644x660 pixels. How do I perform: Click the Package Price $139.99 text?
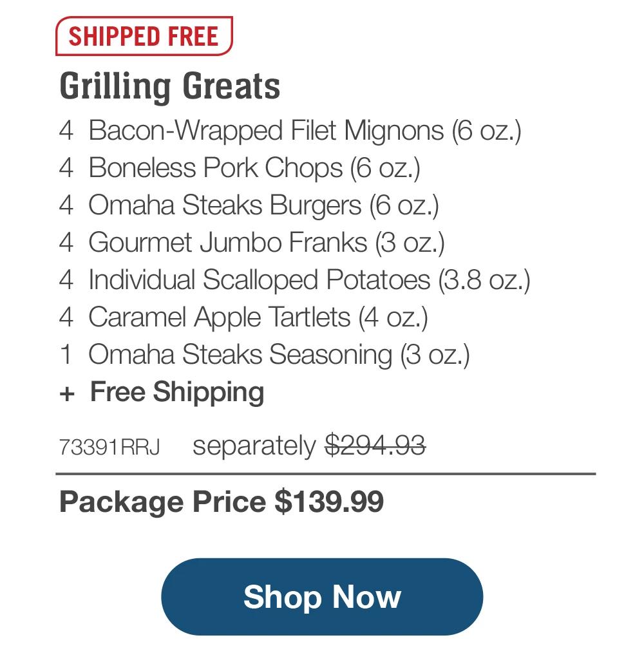tap(222, 502)
